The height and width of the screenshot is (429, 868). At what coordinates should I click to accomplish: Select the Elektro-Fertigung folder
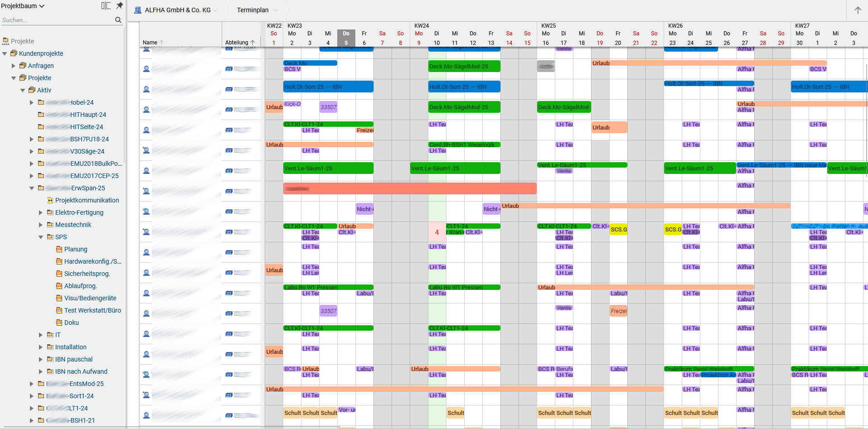coord(79,212)
